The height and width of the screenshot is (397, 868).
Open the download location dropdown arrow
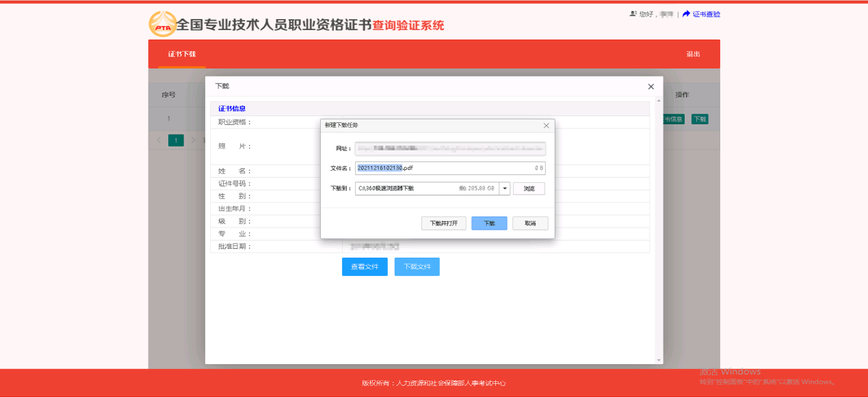click(505, 188)
